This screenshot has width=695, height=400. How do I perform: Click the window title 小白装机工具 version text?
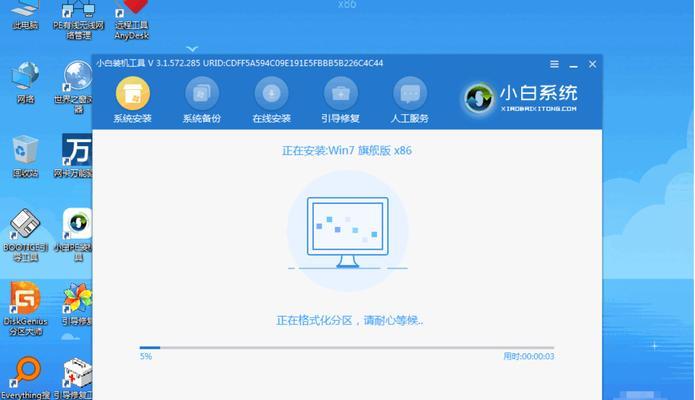coord(239,63)
